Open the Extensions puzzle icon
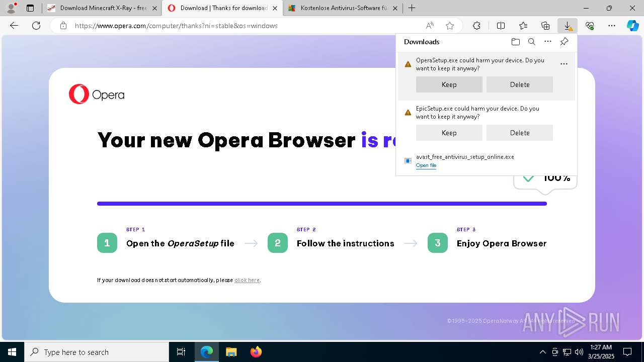Screen dimensions: 644x362 tap(476, 26)
